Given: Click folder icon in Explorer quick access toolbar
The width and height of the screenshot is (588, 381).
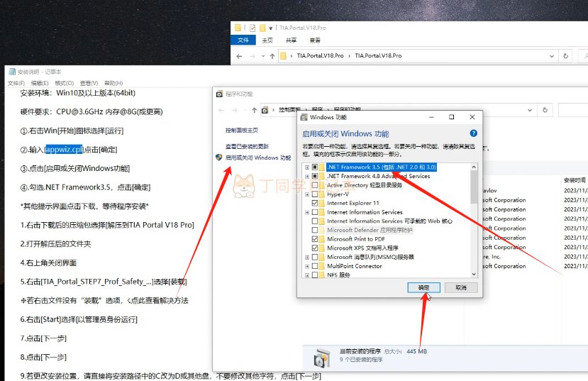Looking at the screenshot, I should click(x=262, y=28).
